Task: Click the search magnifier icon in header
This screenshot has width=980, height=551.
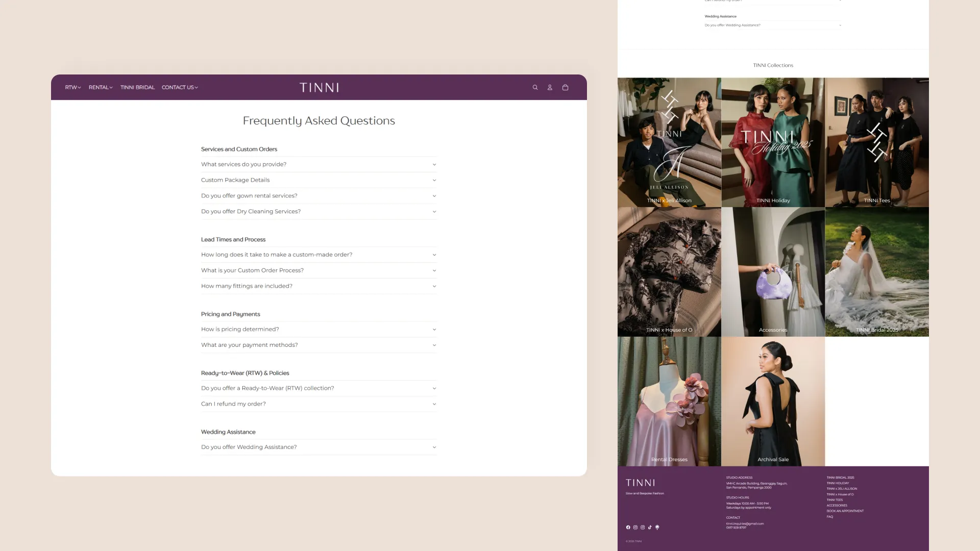Action: click(535, 87)
